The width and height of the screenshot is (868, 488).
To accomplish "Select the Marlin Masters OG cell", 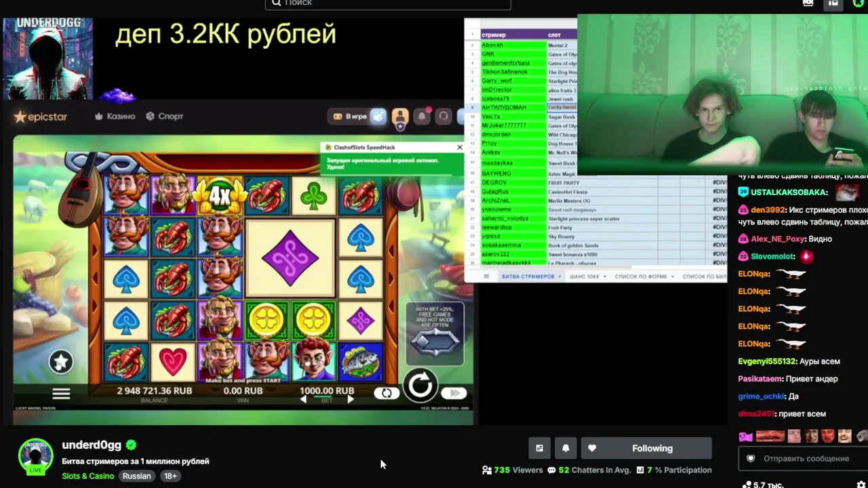I will (601, 201).
